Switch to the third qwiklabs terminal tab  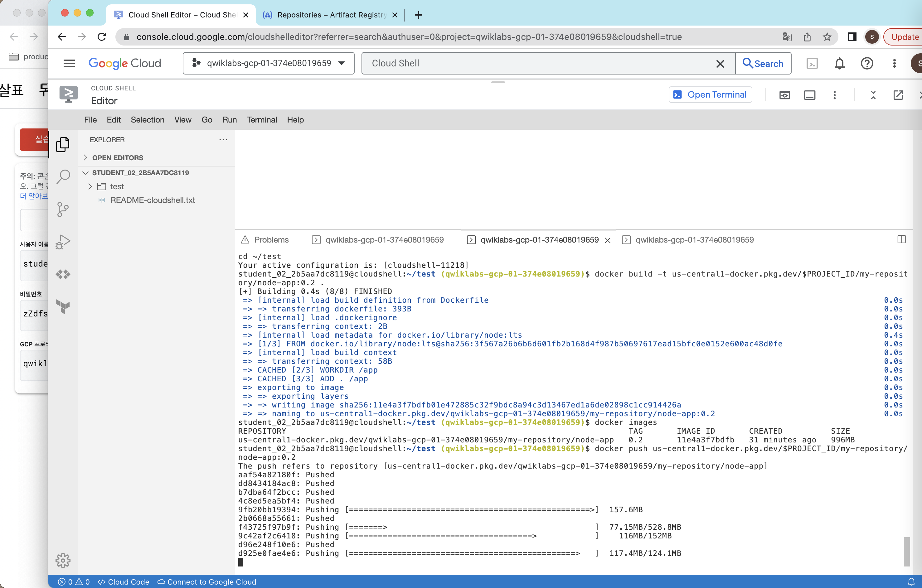tap(688, 240)
